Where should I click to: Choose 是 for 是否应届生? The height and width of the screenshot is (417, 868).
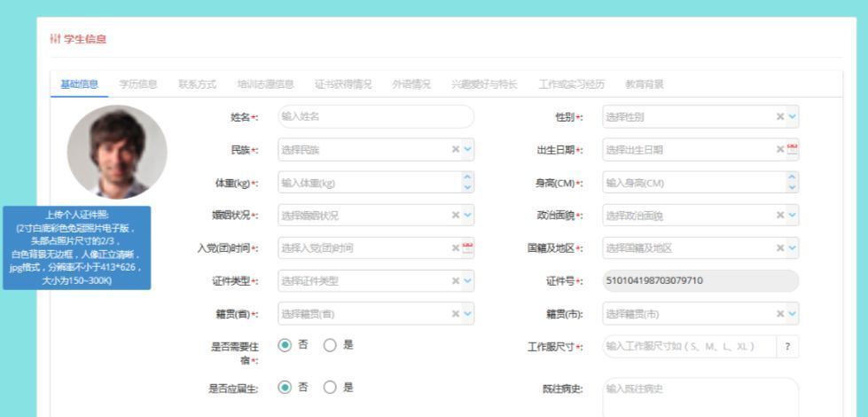click(x=330, y=387)
